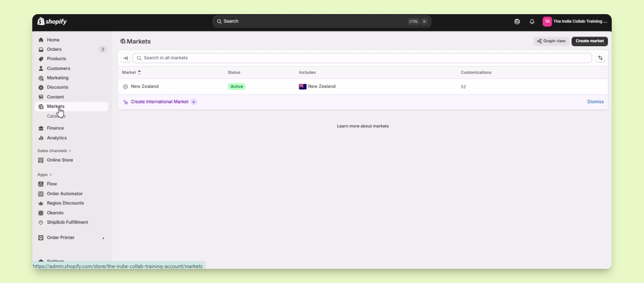Click the Create market button
Viewport: 644px width, 283px height.
(x=590, y=41)
